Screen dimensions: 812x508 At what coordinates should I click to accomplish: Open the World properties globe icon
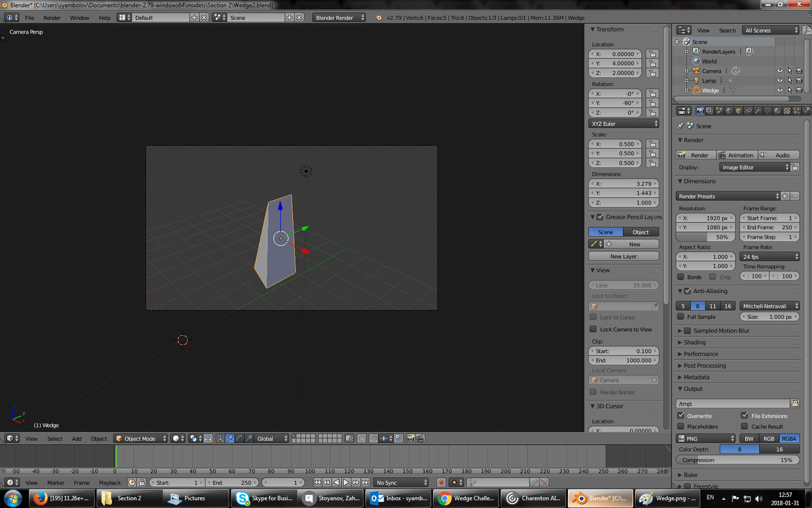point(728,110)
